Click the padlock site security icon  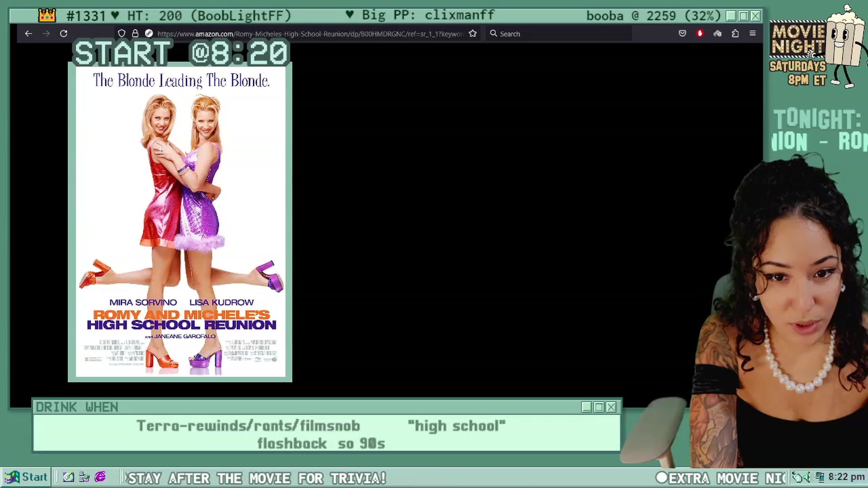click(x=135, y=33)
